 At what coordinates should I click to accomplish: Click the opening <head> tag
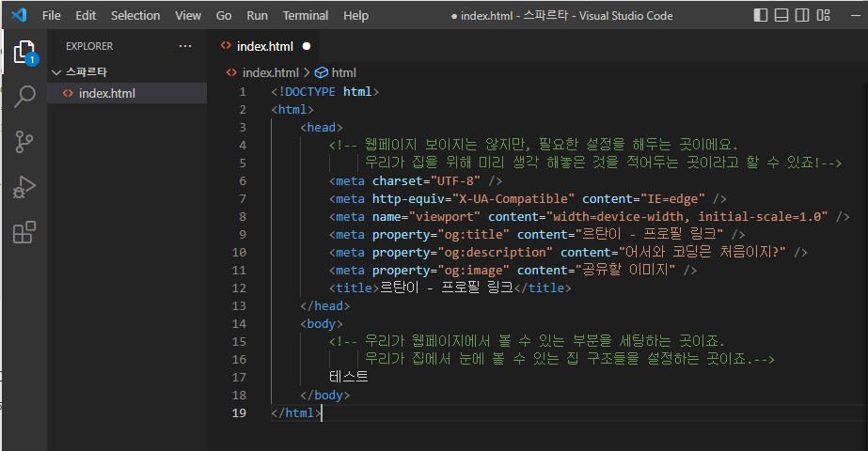322,127
